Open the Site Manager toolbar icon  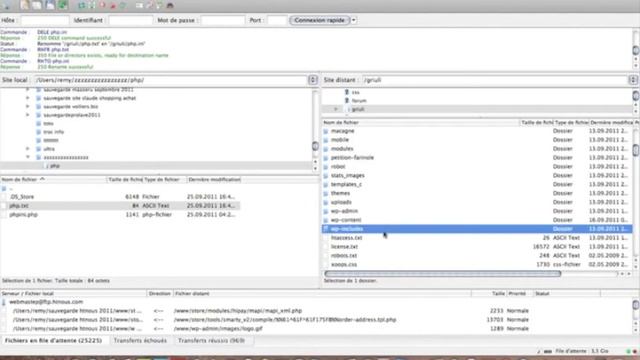(x=7, y=5)
